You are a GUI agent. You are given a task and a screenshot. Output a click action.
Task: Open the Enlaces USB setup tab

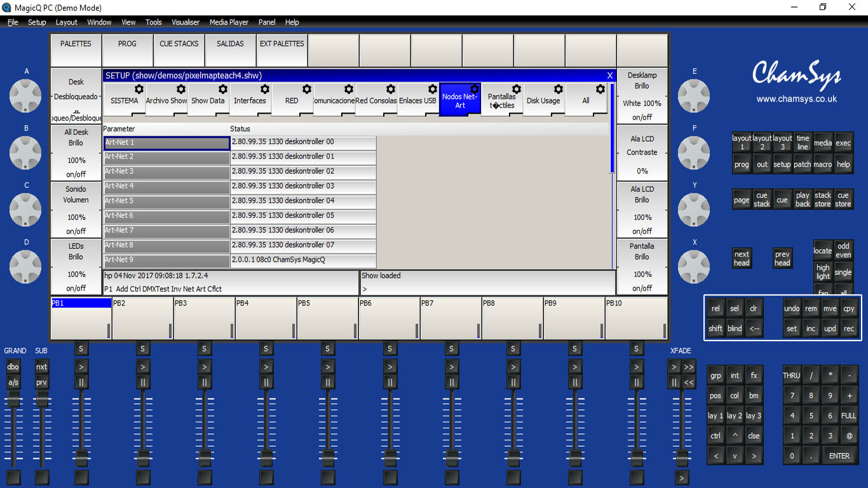(x=417, y=100)
